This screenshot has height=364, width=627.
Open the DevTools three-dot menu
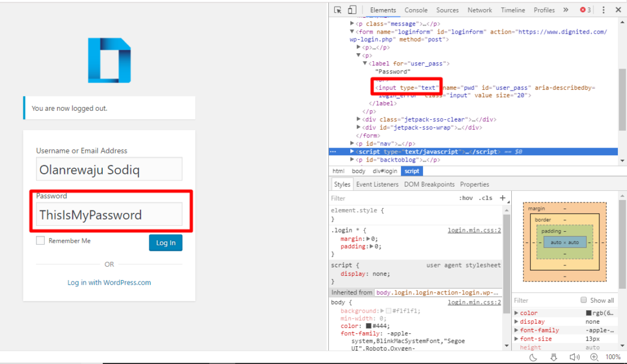coord(603,10)
